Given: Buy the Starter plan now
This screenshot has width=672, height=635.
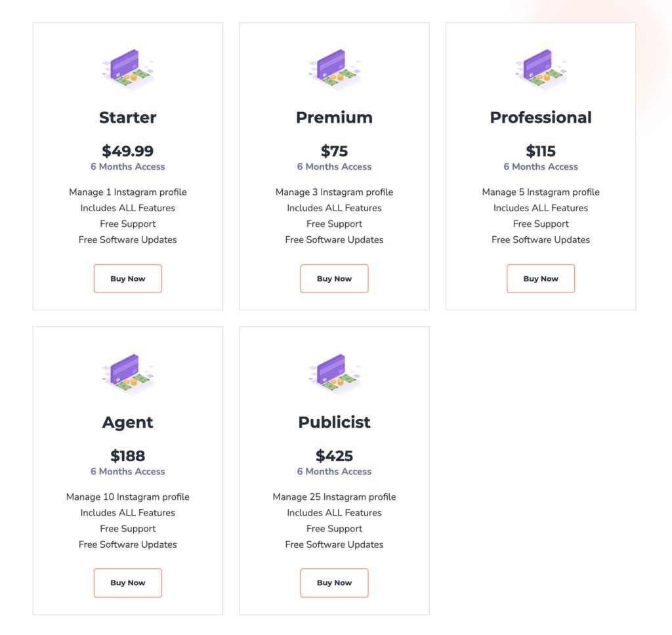Looking at the screenshot, I should pos(128,279).
